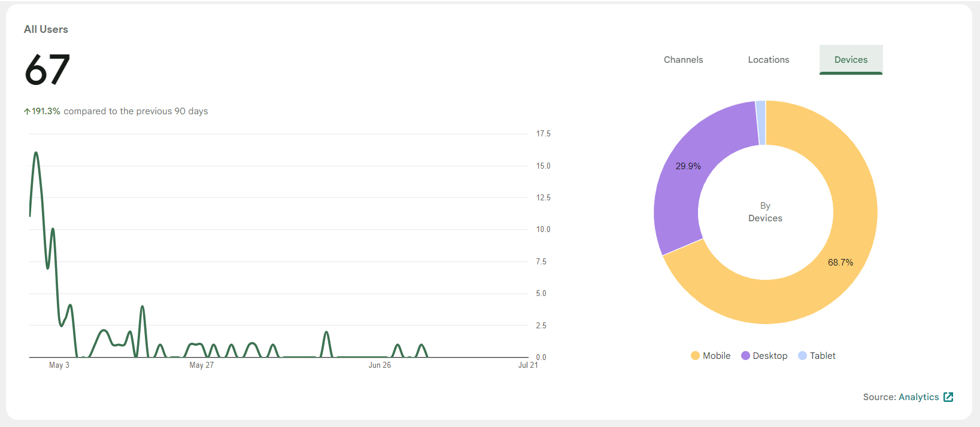Click the 29.9% label on the donut

pyautogui.click(x=688, y=166)
